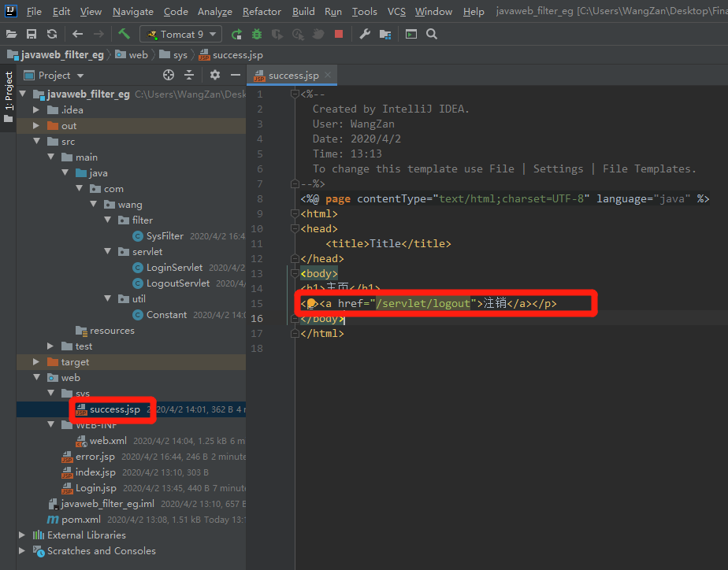Screen dimensions: 728x570
Task: Select index.jsp in the project tree
Action: 95,472
